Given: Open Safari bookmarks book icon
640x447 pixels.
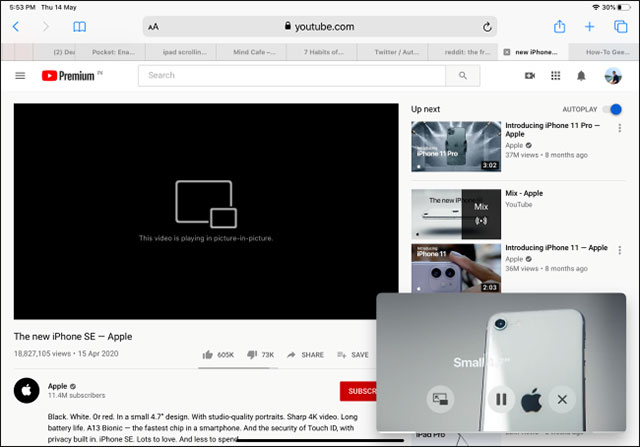Looking at the screenshot, I should [80, 27].
